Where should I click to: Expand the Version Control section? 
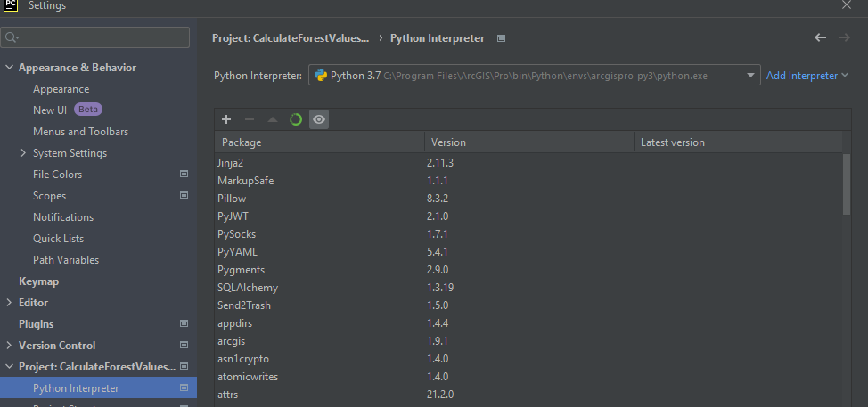[x=10, y=346]
